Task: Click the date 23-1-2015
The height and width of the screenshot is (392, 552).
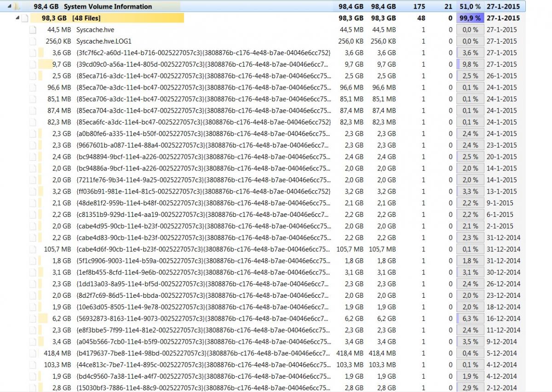Action: (501, 145)
